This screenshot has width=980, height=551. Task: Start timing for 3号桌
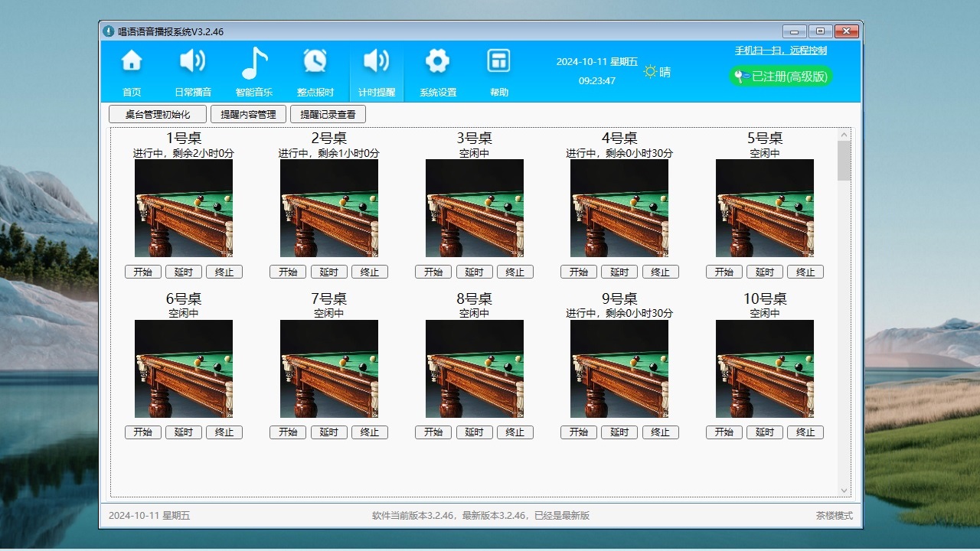coord(433,271)
